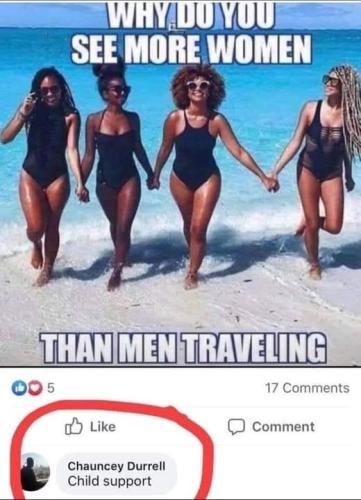
Task: Click the blue thumbs-up reaction icon
Action: pyautogui.click(x=19, y=388)
